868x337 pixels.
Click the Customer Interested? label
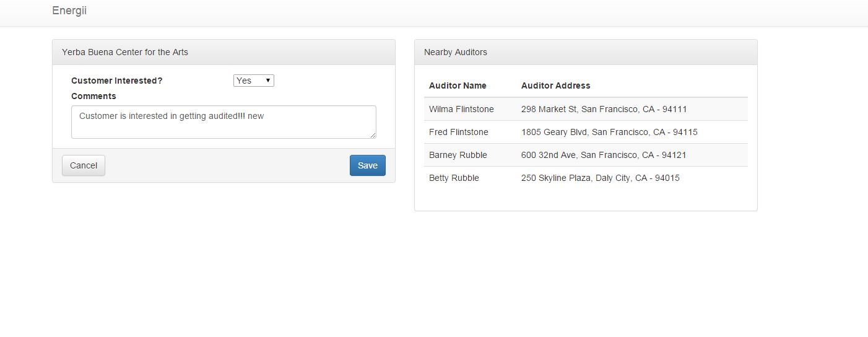tap(117, 81)
